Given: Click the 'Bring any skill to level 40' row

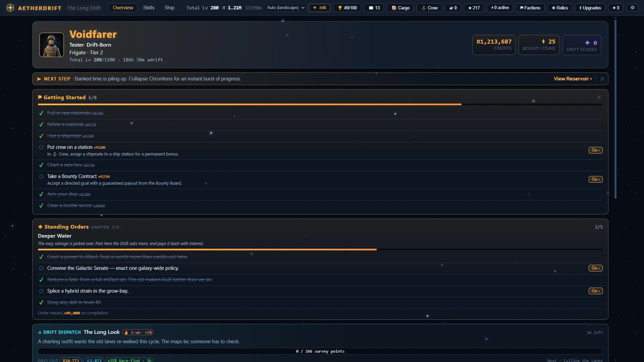Looking at the screenshot, I should [320, 302].
